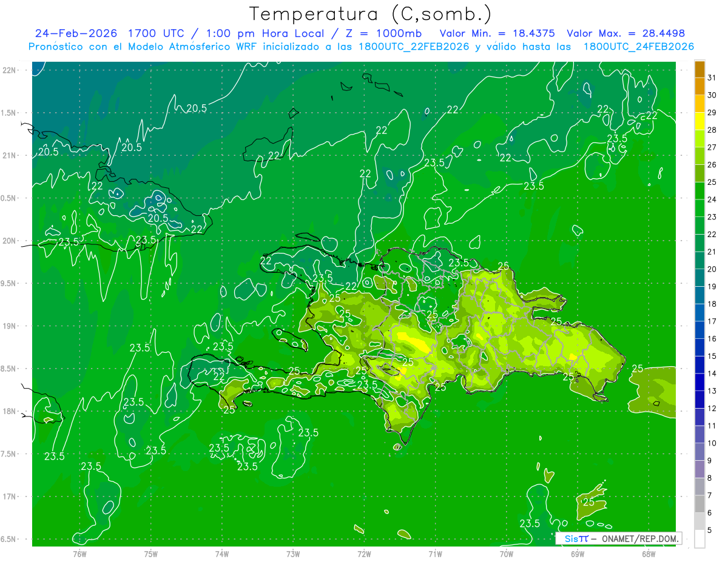Click the '20N' latitude label
The width and height of the screenshot is (728, 562).
pos(10,241)
